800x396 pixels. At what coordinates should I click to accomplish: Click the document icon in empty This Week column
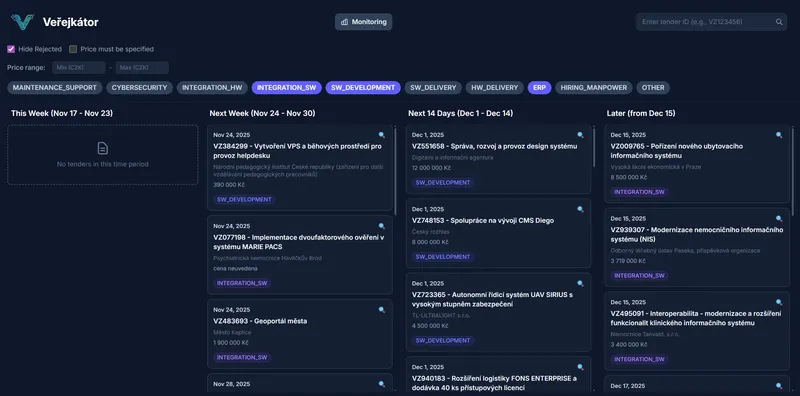coord(103,148)
